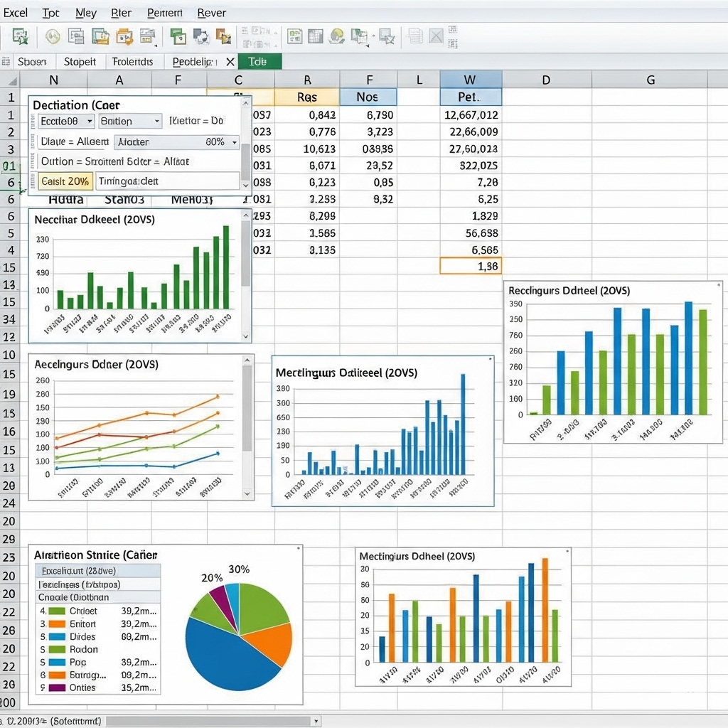This screenshot has height=728, width=728.
Task: Select the Mectlinguirs Ddiiteel blue bar chart
Action: [383, 431]
